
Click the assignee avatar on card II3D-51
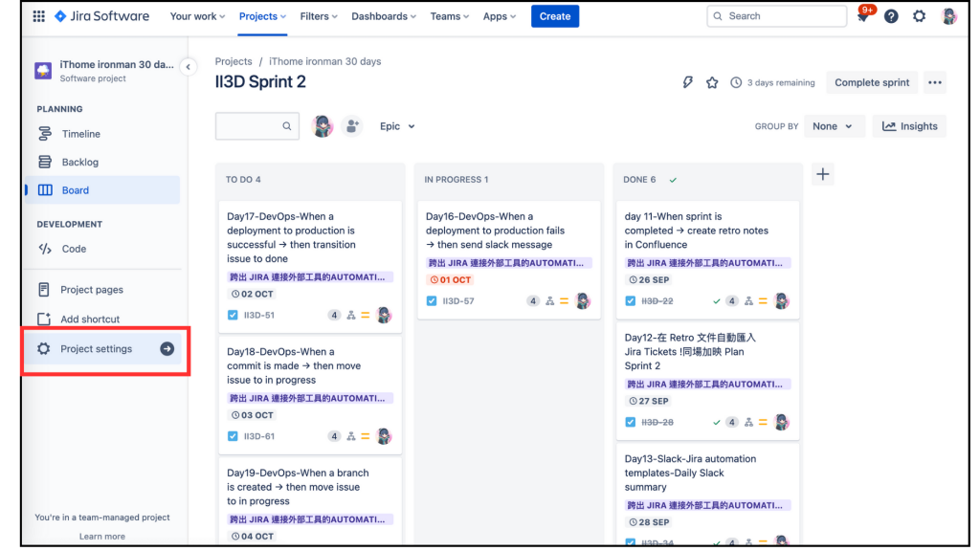click(384, 315)
